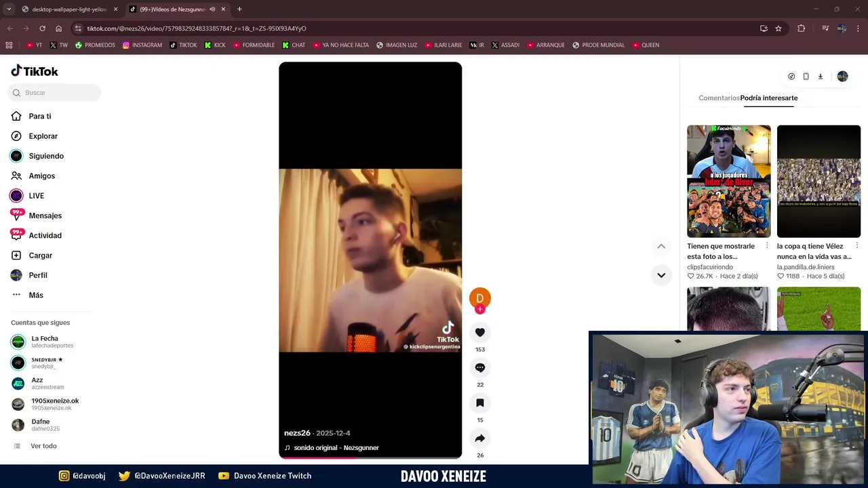Click the browser home button

[58, 28]
